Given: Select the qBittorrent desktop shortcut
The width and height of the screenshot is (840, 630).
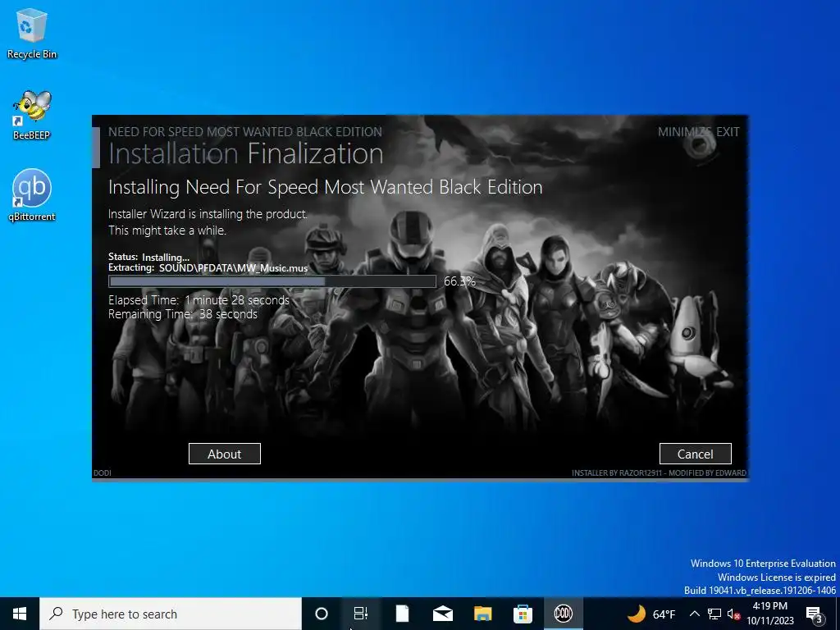Looking at the screenshot, I should click(x=32, y=195).
